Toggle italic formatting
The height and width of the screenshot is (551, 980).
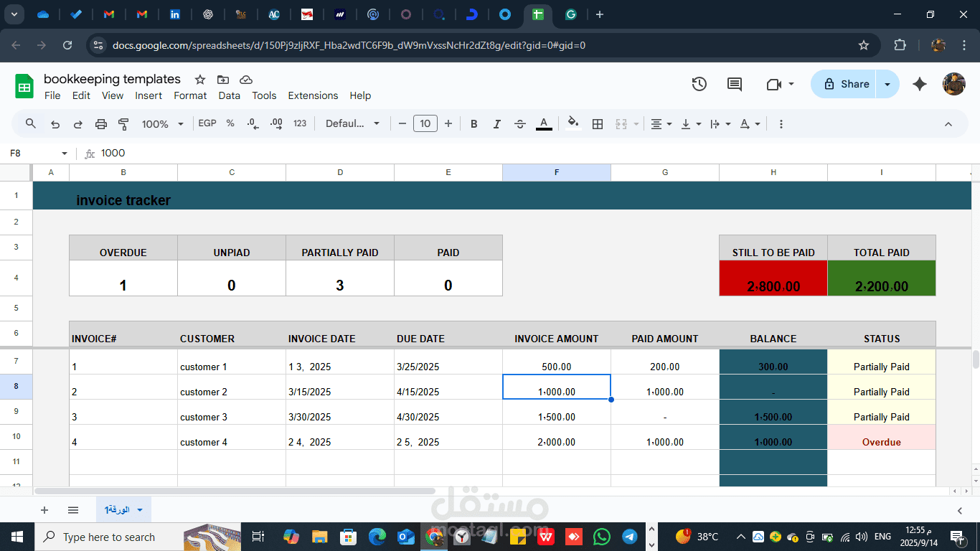pyautogui.click(x=497, y=124)
